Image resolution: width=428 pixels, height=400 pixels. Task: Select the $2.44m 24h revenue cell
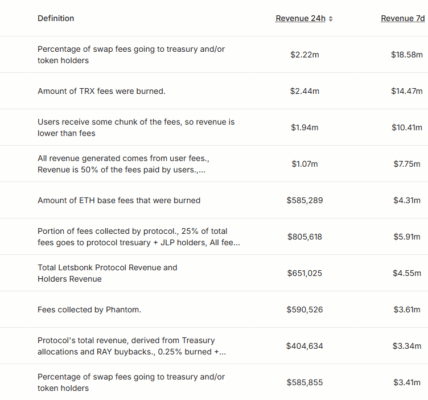pyautogui.click(x=305, y=91)
